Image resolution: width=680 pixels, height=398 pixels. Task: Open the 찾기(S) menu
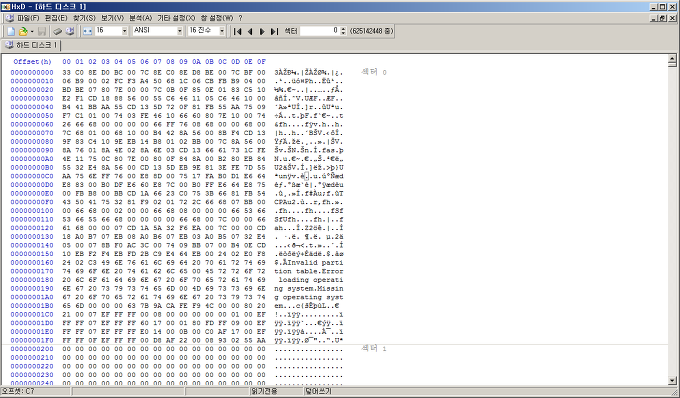tap(84, 18)
